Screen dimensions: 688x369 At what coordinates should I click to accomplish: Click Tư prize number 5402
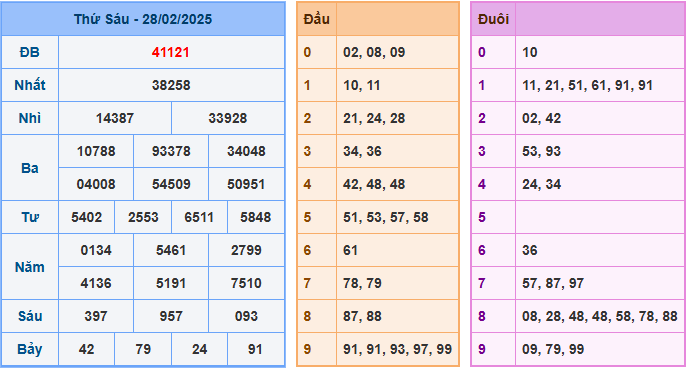point(86,217)
